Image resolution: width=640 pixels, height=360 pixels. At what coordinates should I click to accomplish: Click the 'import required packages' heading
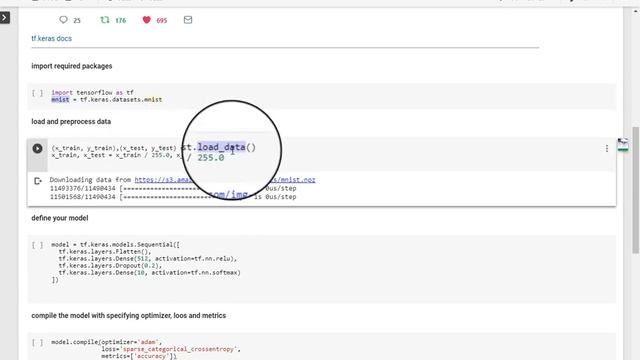[72, 66]
